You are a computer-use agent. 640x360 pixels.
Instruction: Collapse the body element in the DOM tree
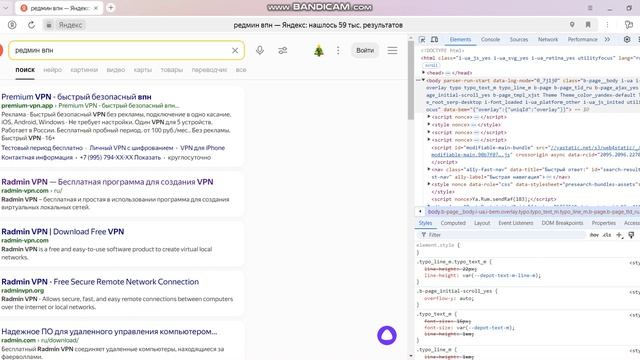point(424,80)
